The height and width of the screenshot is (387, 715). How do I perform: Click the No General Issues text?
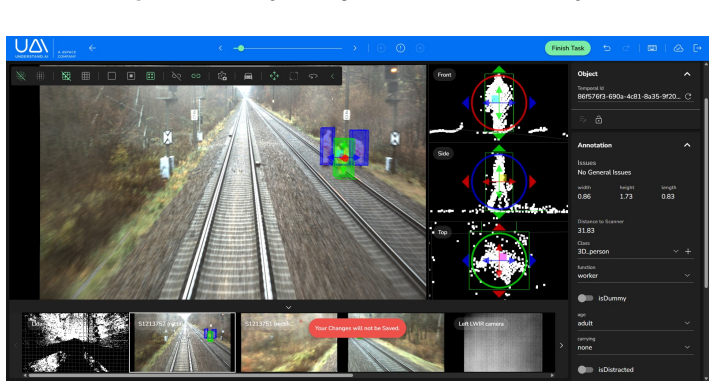(604, 172)
